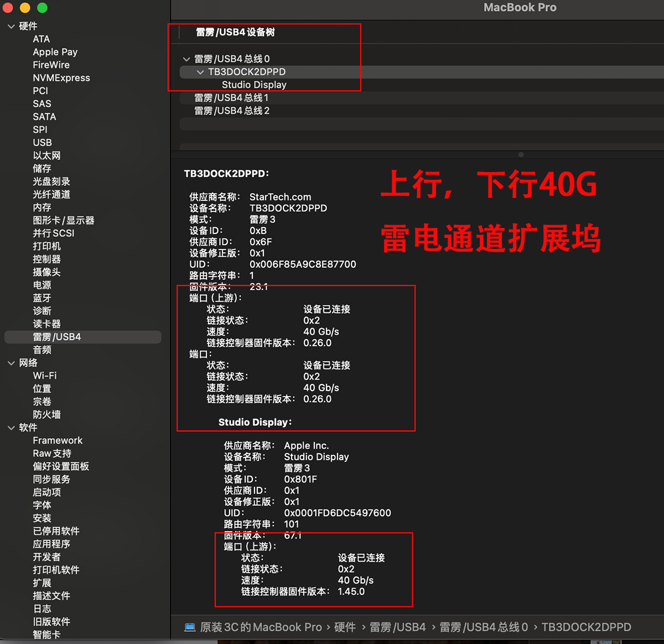Image resolution: width=664 pixels, height=644 pixels.
Task: Collapse the 硬件 section in sidebar
Action: pyautogui.click(x=11, y=26)
